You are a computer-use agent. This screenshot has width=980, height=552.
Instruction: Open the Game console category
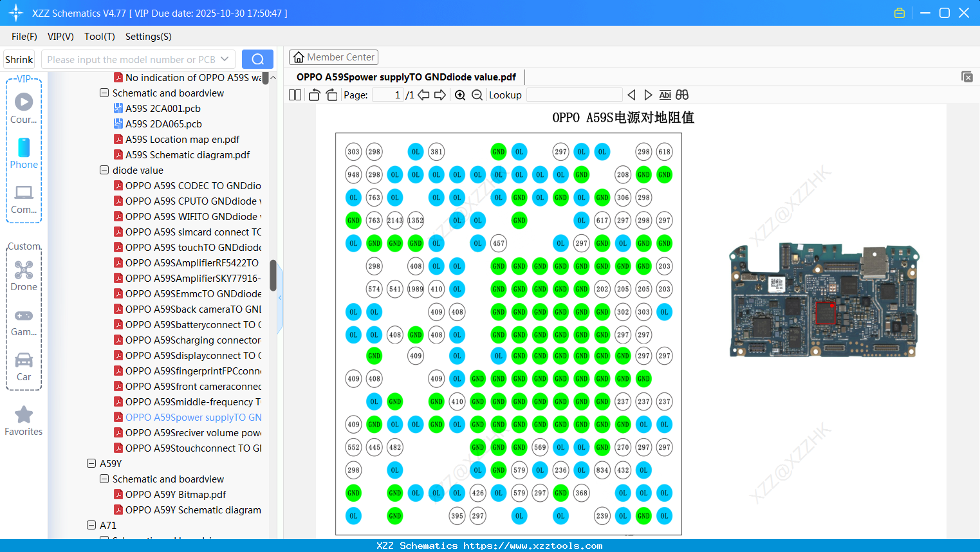tap(24, 322)
